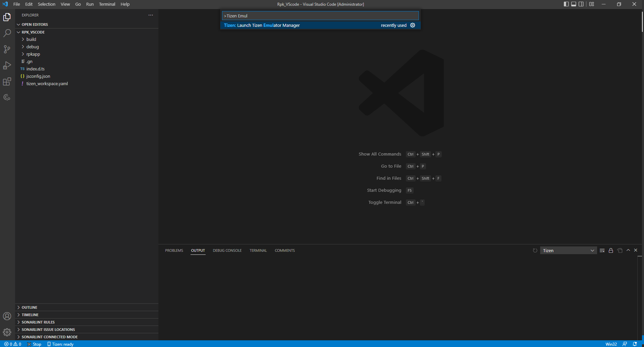Screen dimensions: 644x347
Task: Open the Tizen output channel dropdown
Action: pos(568,250)
